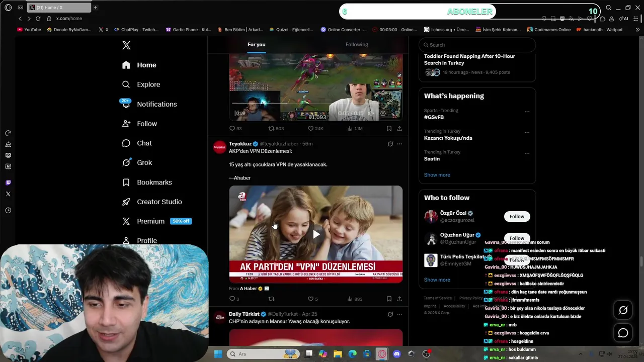Open the Daily Türkist profile name
This screenshot has width=644, height=362.
coord(244,314)
